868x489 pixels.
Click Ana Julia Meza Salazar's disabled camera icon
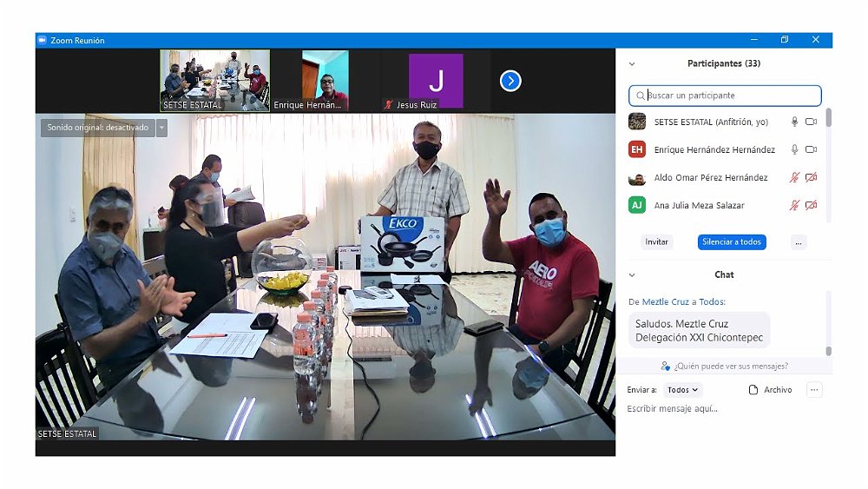click(811, 206)
